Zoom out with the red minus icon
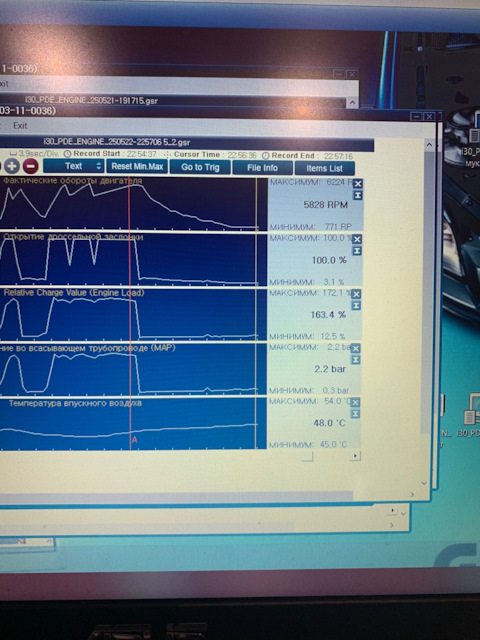480x640 pixels. [30, 167]
